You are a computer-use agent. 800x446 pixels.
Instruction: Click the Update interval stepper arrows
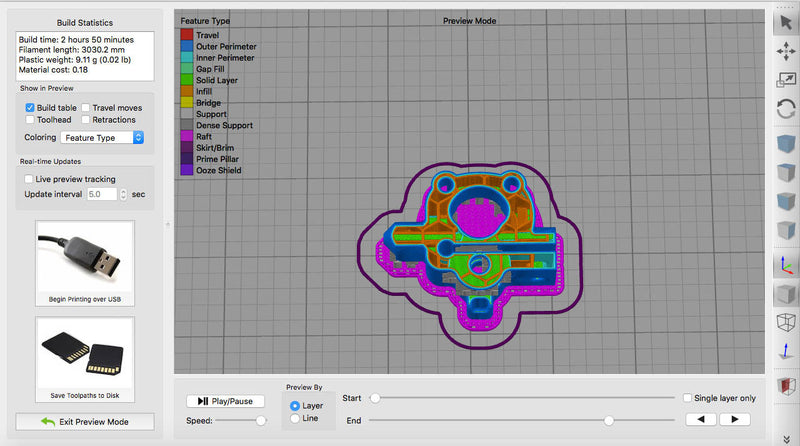point(124,194)
